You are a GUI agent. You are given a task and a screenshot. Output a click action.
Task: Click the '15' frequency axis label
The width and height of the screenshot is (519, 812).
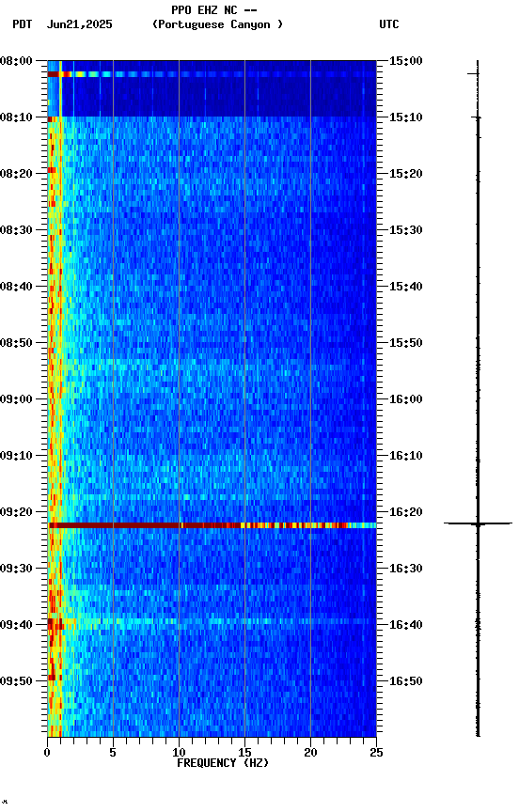click(x=244, y=753)
